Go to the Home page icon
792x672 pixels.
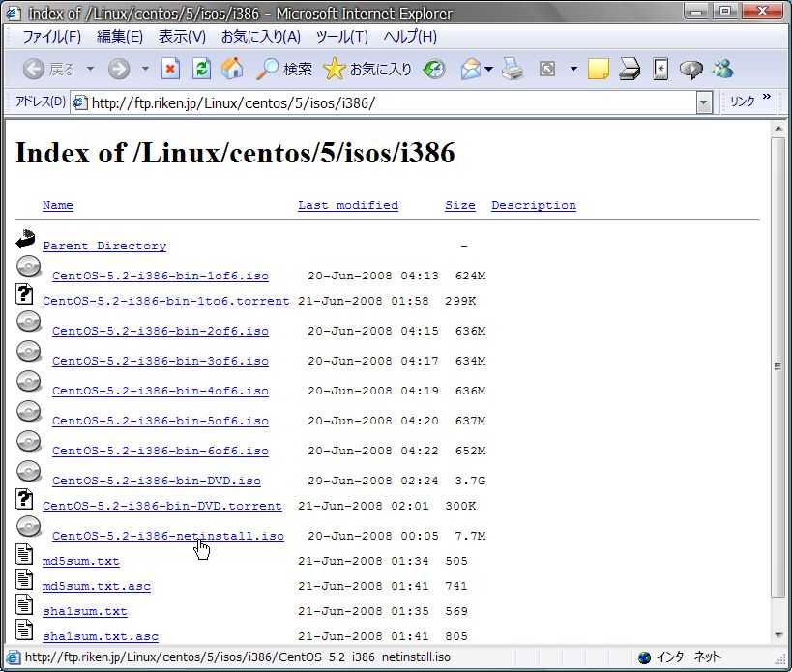(232, 69)
